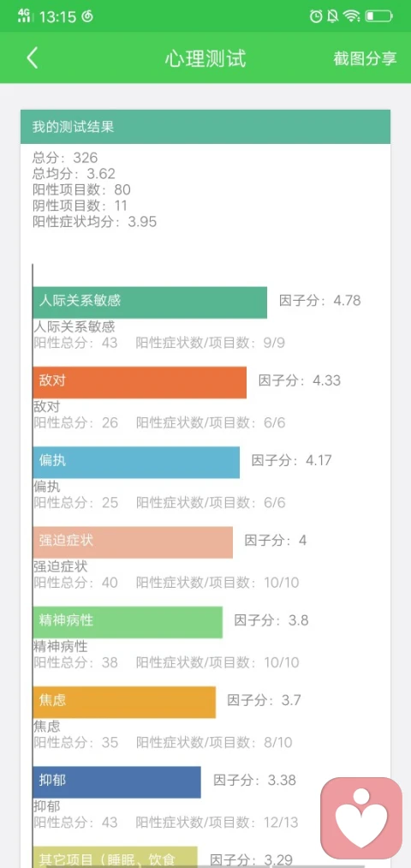Tap the alarm clock status icon
Image resolution: width=411 pixels, height=868 pixels.
point(316,16)
